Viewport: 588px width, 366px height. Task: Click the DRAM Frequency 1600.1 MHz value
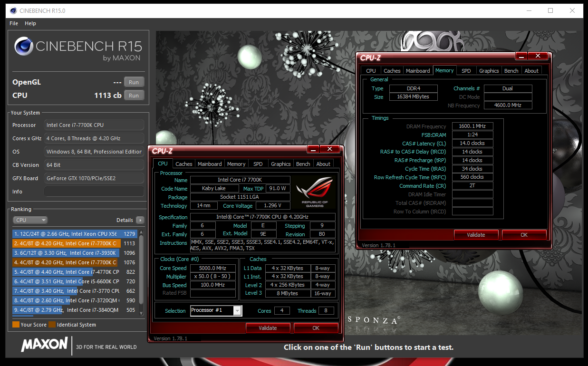coord(472,126)
